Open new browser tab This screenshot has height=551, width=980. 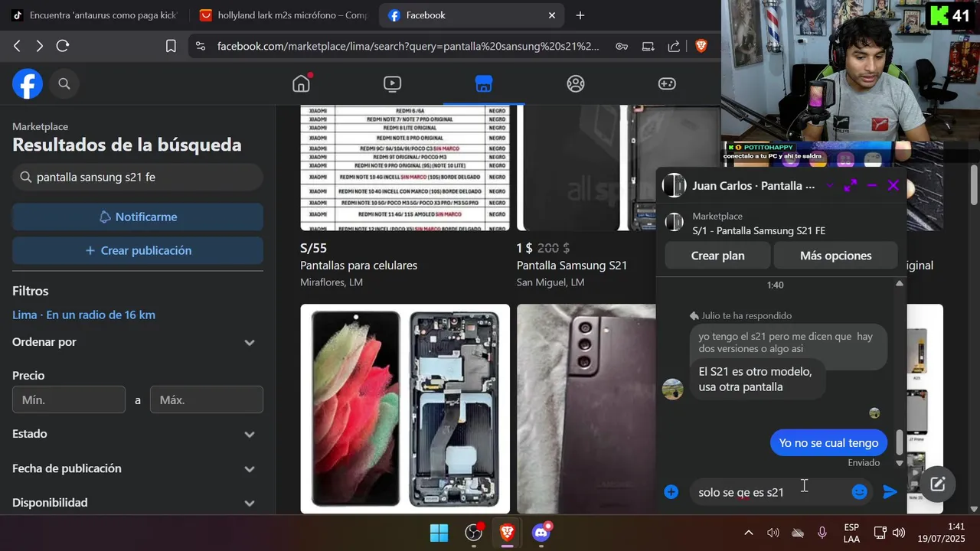coord(580,15)
